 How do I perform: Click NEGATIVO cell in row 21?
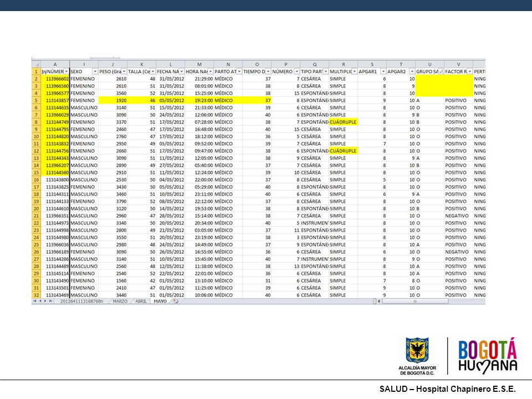tap(459, 216)
